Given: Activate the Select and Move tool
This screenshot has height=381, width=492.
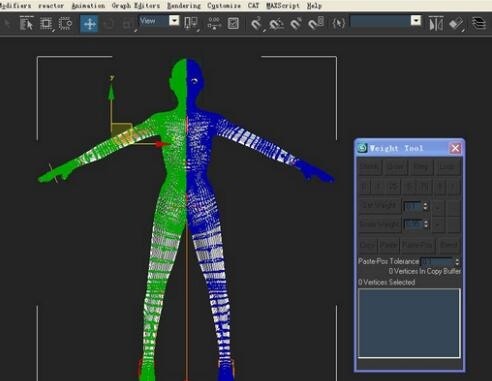Looking at the screenshot, I should 89,24.
